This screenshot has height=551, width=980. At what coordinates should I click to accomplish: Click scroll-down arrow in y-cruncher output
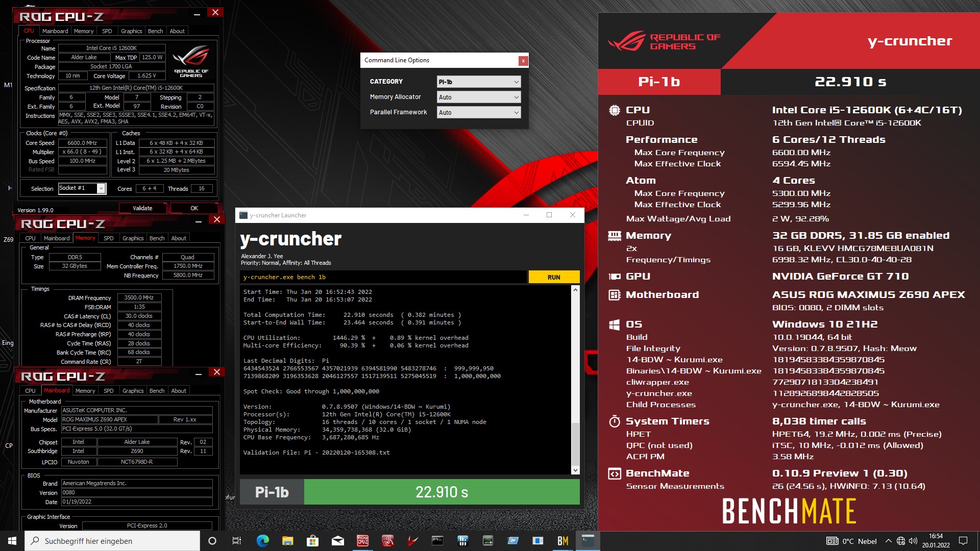click(575, 470)
